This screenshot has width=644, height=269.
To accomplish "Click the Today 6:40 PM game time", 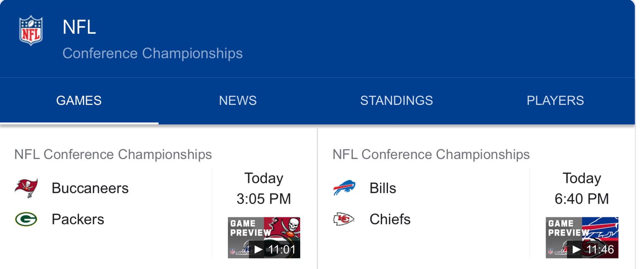I will tap(582, 188).
